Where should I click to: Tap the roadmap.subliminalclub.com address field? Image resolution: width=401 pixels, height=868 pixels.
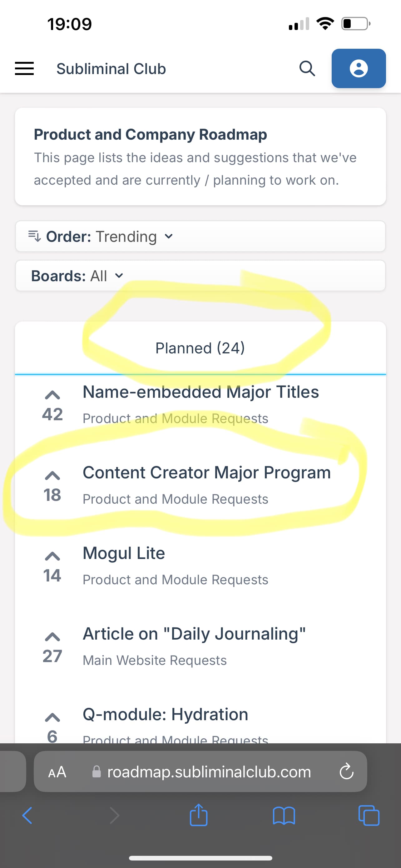tap(200, 771)
